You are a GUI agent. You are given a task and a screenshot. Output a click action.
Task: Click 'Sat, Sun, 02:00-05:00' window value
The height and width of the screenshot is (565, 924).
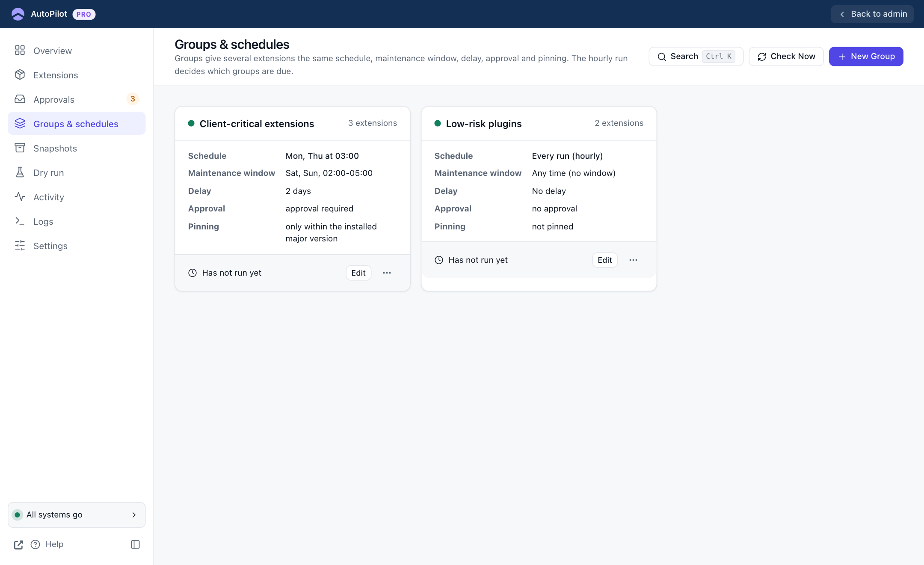[x=329, y=173]
